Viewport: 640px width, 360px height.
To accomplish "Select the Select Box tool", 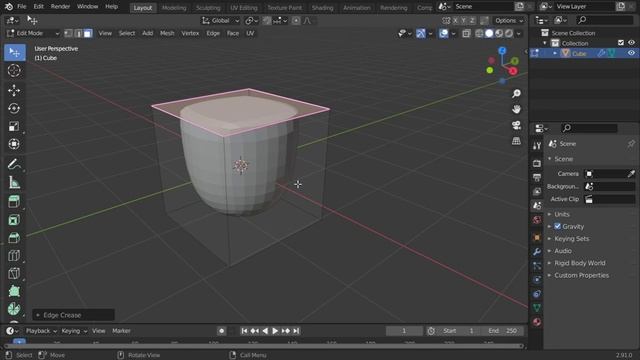I will [14, 52].
